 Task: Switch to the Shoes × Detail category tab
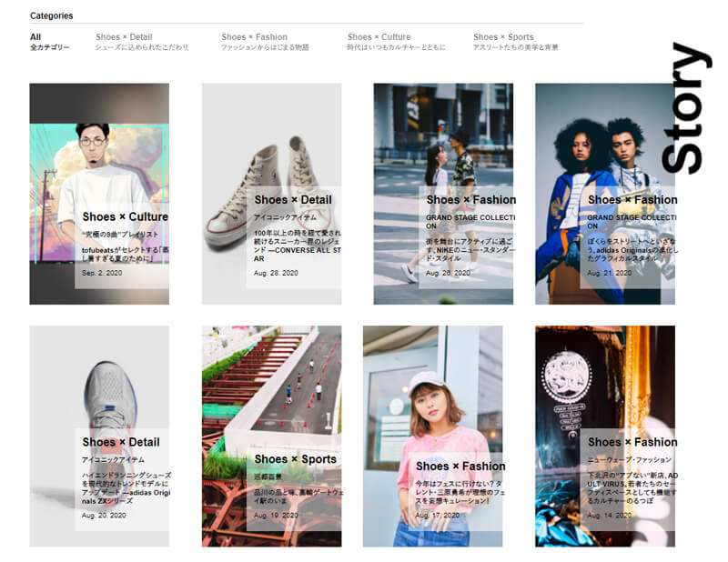tap(141, 42)
